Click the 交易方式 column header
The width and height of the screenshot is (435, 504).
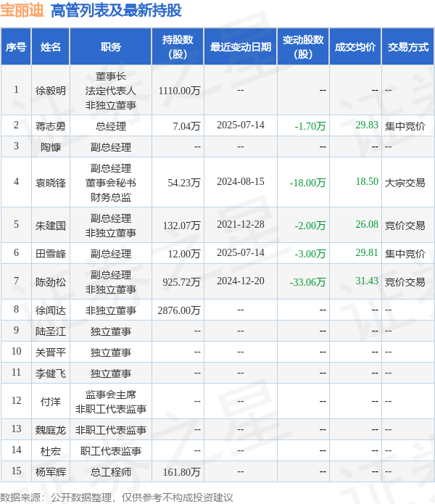click(x=407, y=47)
